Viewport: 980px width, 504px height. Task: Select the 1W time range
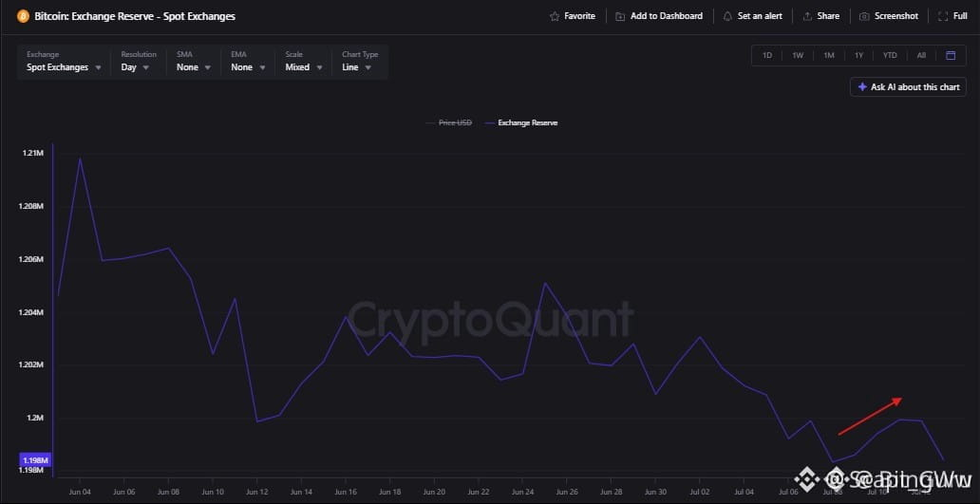tap(798, 55)
